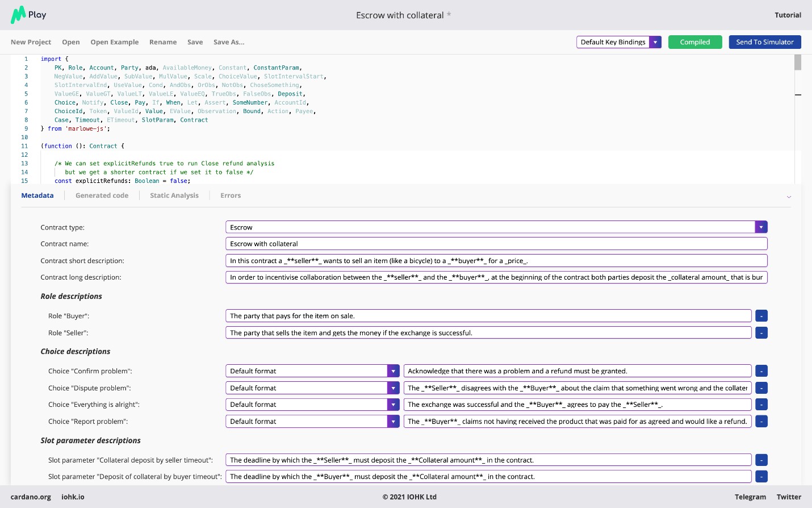Click the 'marlowe-js' import line

point(76,129)
